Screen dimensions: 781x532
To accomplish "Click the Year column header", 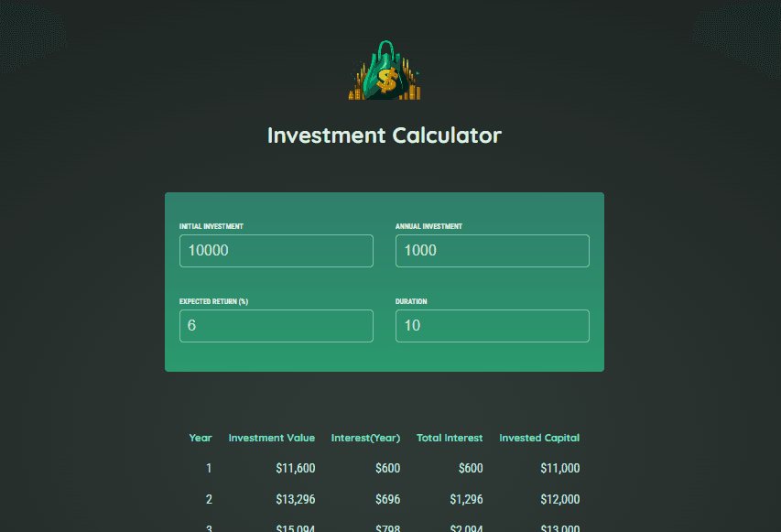I will coord(201,438).
